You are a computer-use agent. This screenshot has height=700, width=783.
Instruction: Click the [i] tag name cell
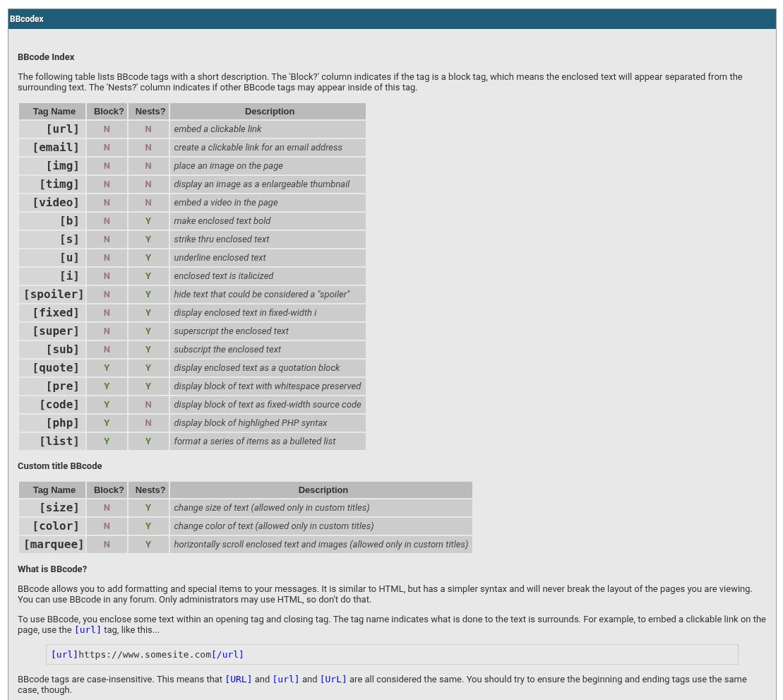point(52,276)
